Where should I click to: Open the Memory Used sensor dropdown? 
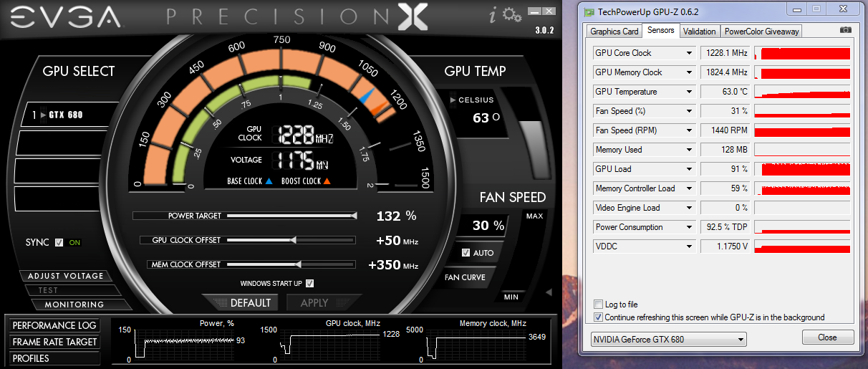(689, 150)
